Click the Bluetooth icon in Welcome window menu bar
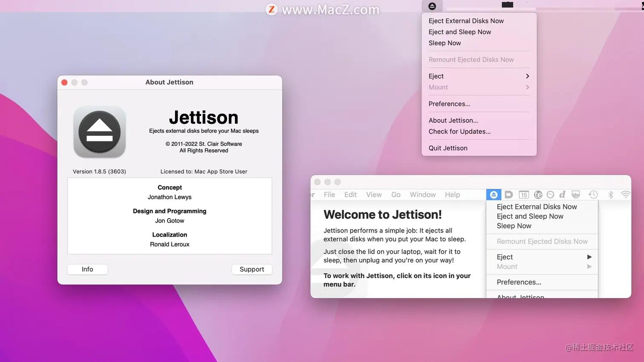Image resolution: width=644 pixels, height=362 pixels. pos(611,195)
